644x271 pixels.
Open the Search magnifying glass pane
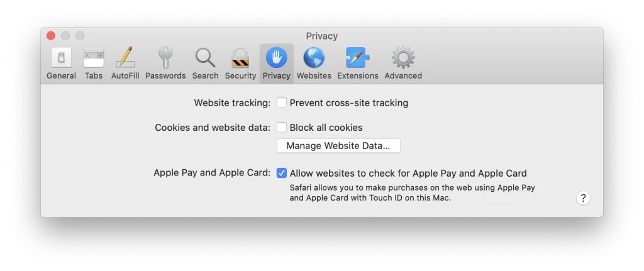(x=205, y=58)
